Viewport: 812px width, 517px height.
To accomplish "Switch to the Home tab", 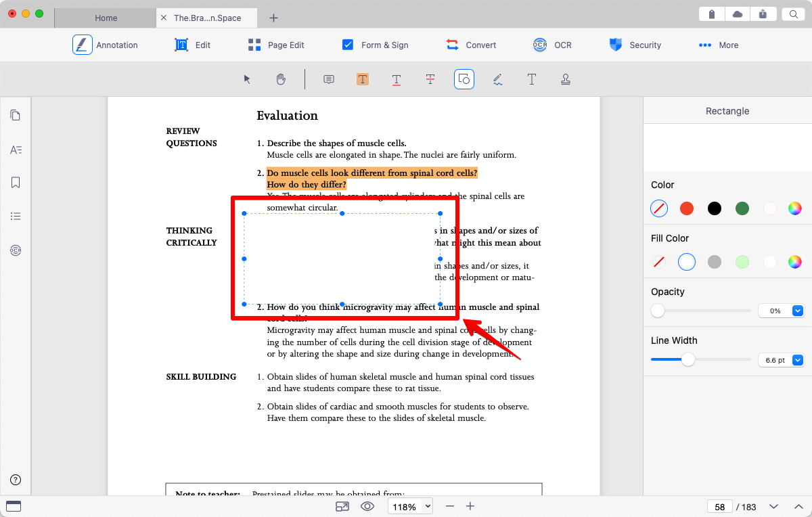I will 105,18.
